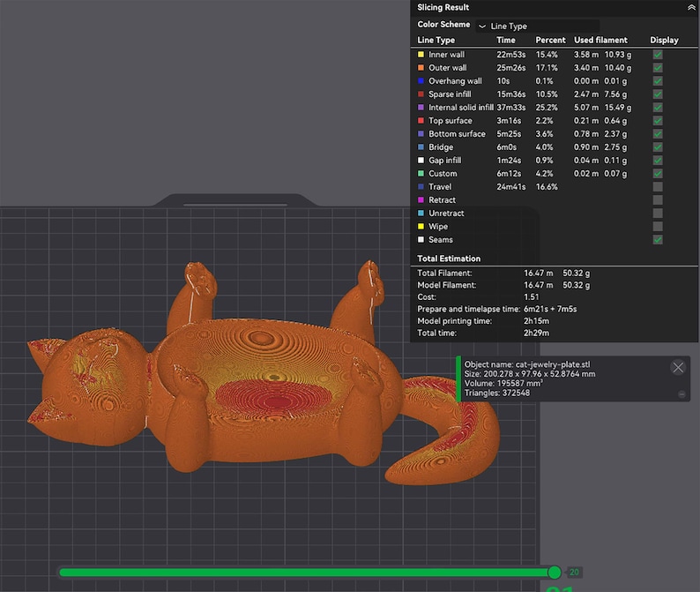This screenshot has height=592, width=700.
Task: Click the green layer slider handle
Action: 555,573
